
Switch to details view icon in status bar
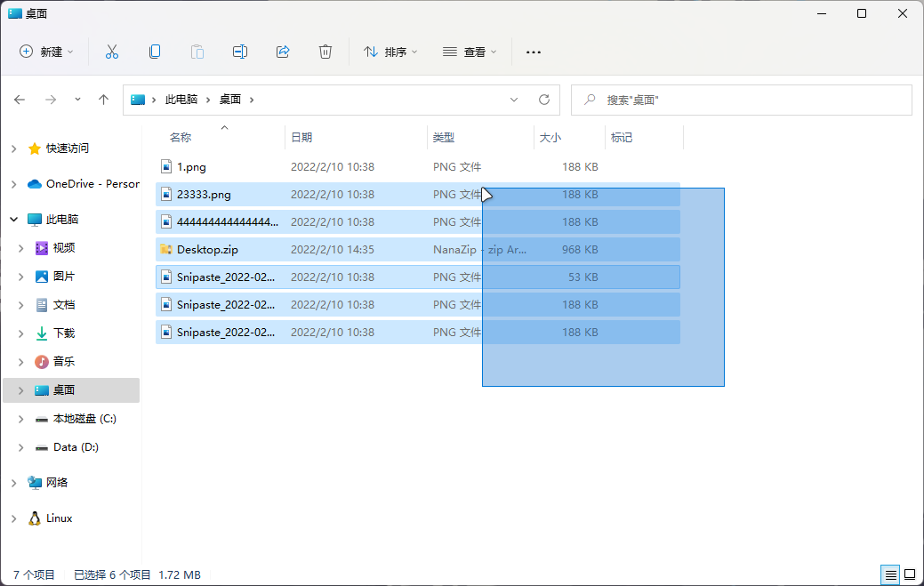[890, 574]
